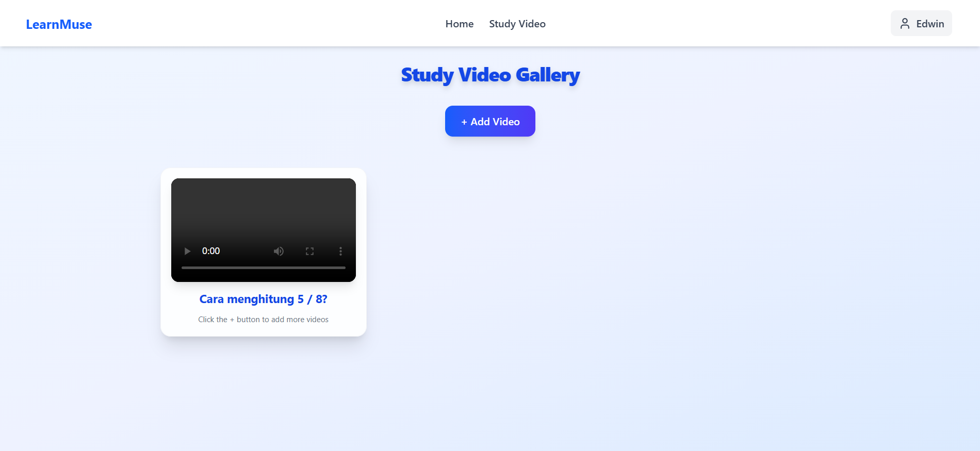Click the hint text about adding more videos
980x451 pixels.
pyautogui.click(x=264, y=320)
